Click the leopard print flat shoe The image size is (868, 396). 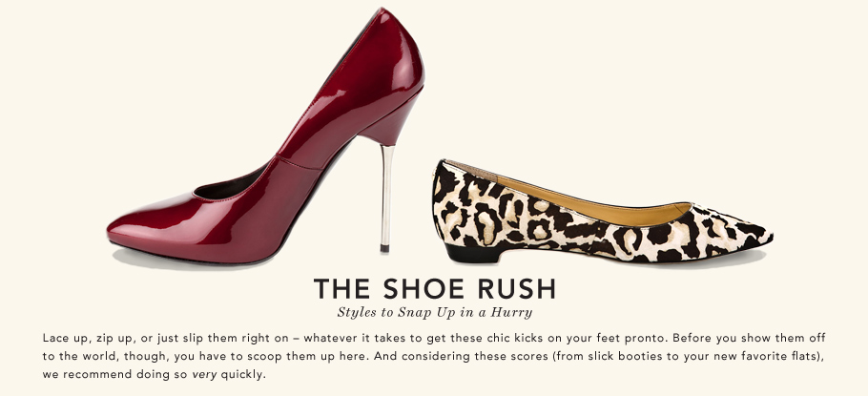coord(602,212)
